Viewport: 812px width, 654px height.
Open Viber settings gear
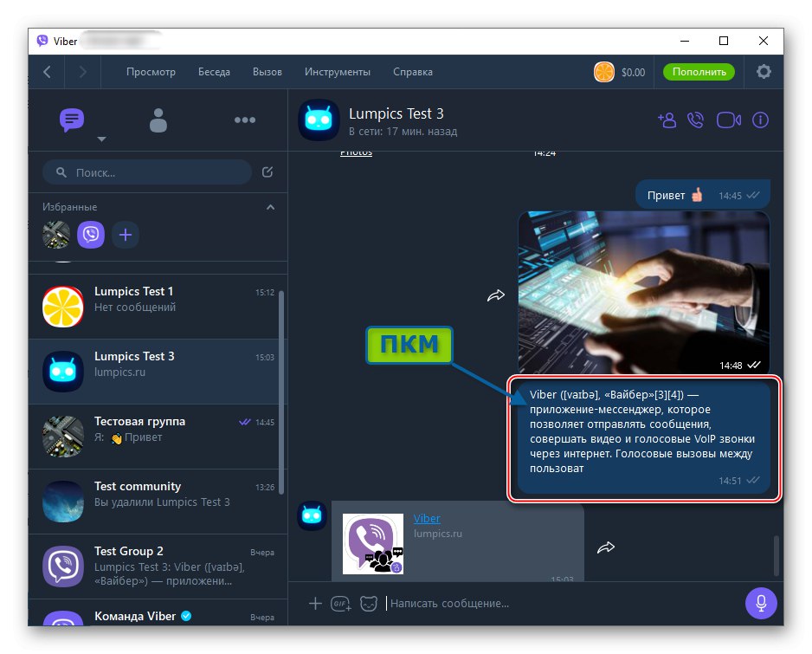pyautogui.click(x=764, y=72)
